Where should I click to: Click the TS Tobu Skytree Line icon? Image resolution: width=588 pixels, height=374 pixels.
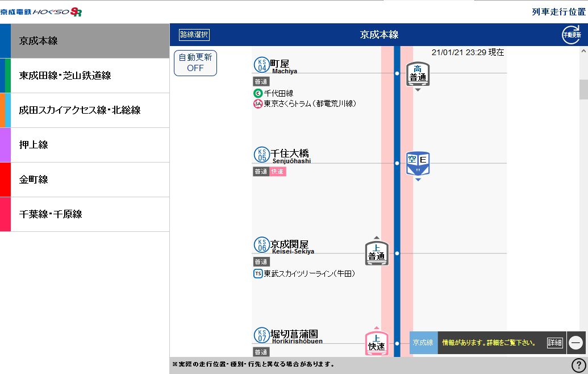(x=257, y=273)
